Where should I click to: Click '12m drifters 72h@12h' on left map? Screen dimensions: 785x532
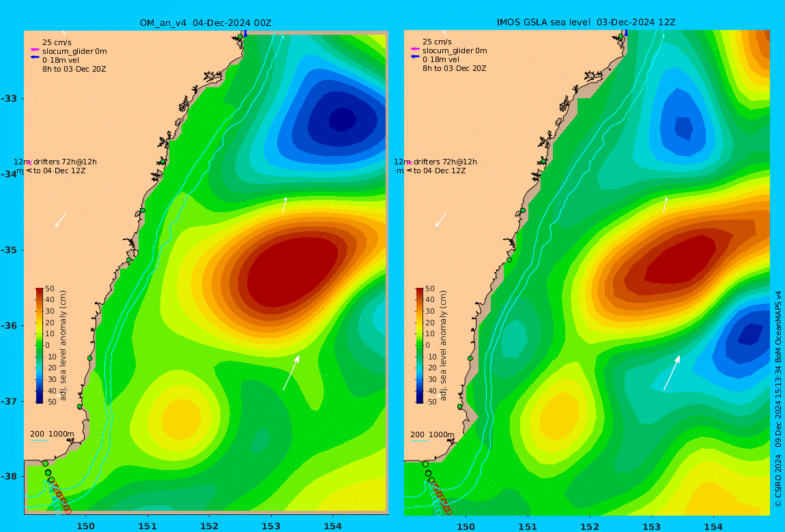pos(55,162)
